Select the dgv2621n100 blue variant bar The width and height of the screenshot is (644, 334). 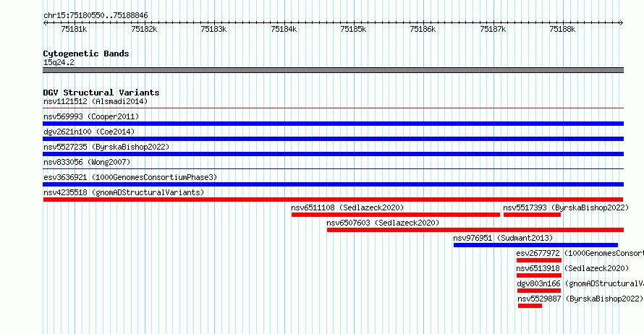tap(333, 139)
